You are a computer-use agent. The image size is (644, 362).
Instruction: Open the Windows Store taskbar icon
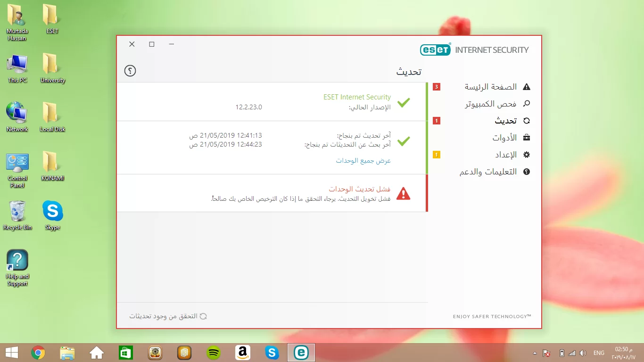pos(126,353)
